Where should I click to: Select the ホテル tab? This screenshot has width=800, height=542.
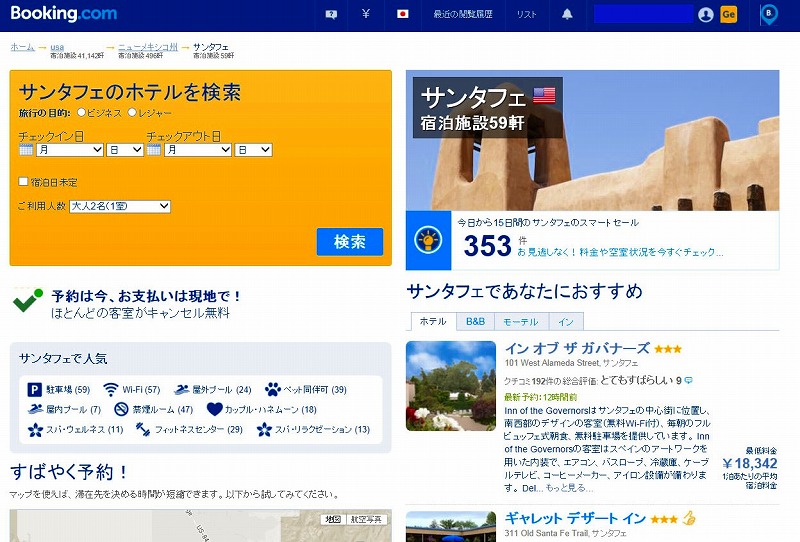coord(433,322)
